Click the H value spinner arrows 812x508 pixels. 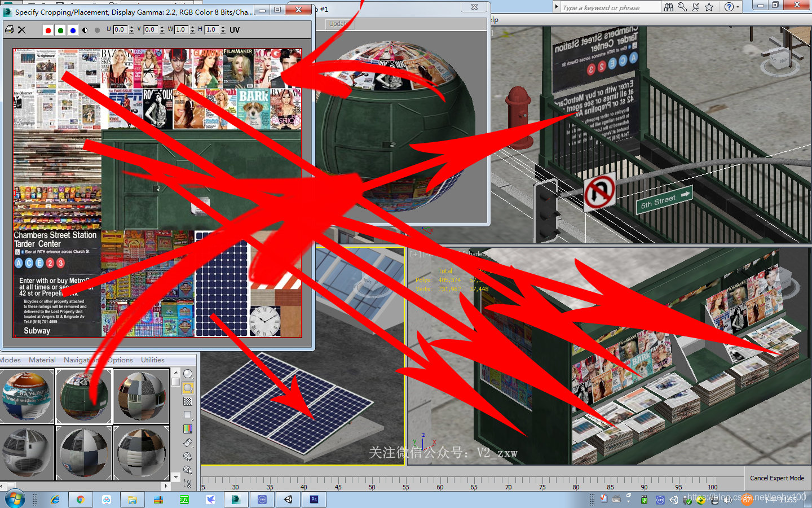pos(223,29)
